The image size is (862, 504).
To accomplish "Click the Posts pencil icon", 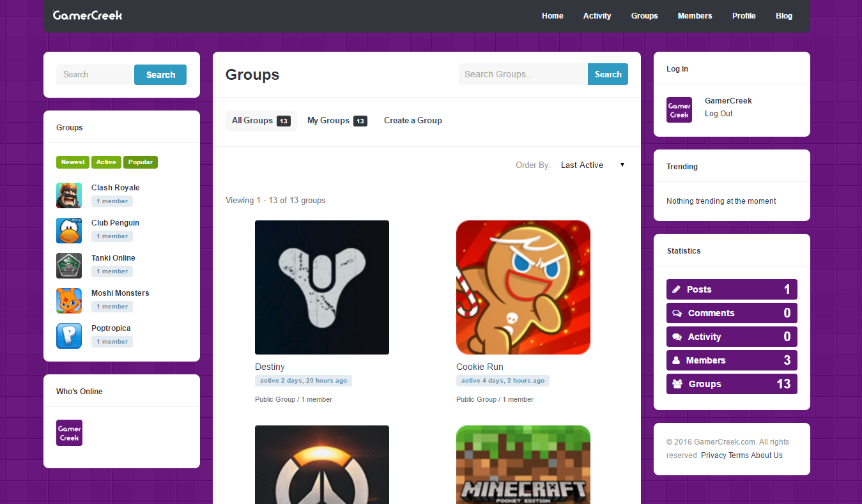I will coord(677,289).
